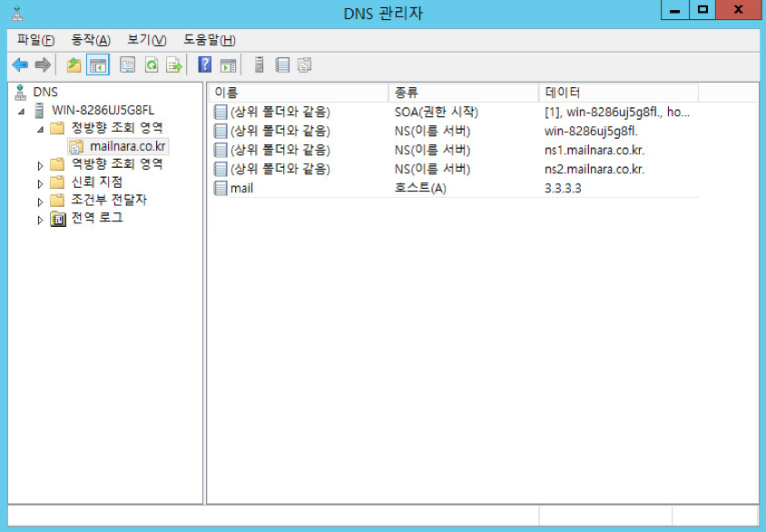
Task: Select the 조건부 전달자 label
Action: [109, 201]
